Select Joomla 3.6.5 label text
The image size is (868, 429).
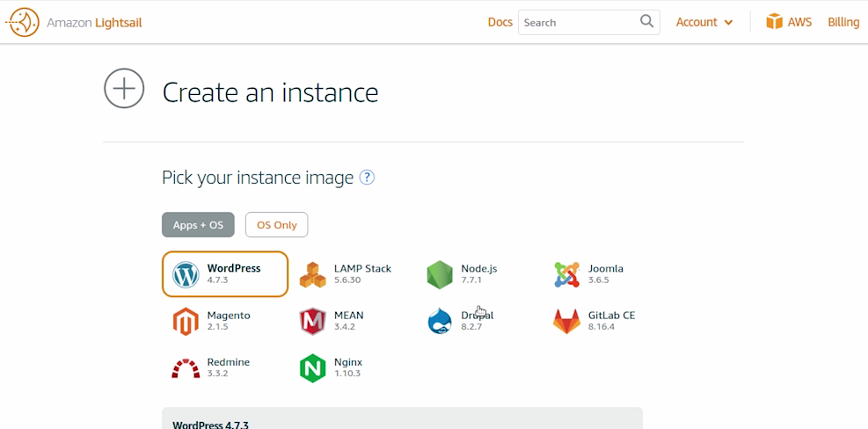606,273
